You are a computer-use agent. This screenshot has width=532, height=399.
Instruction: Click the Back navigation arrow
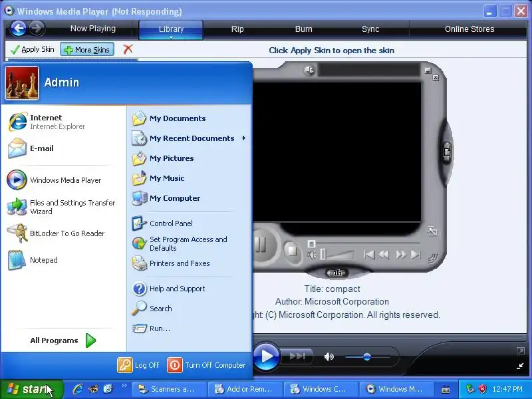[x=18, y=29]
